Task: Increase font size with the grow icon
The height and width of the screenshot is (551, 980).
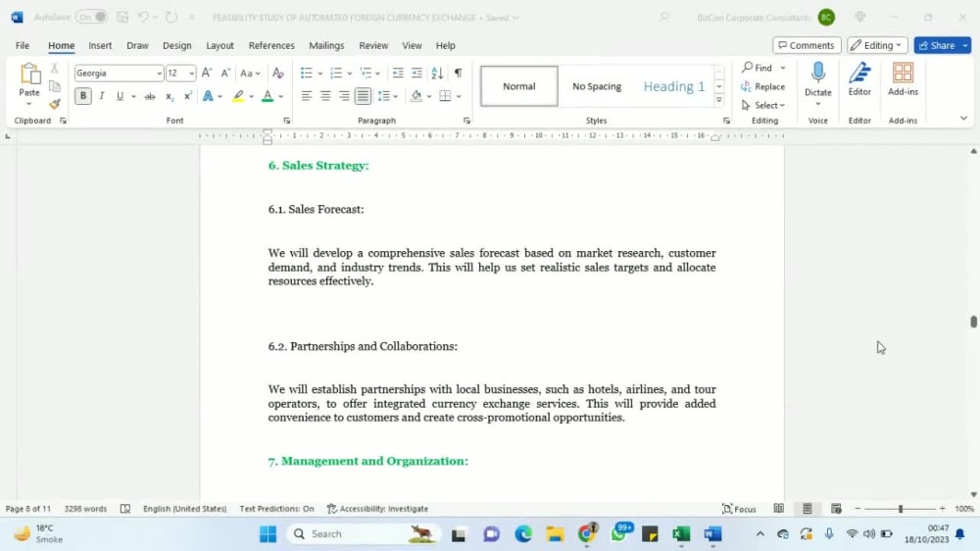Action: click(207, 74)
